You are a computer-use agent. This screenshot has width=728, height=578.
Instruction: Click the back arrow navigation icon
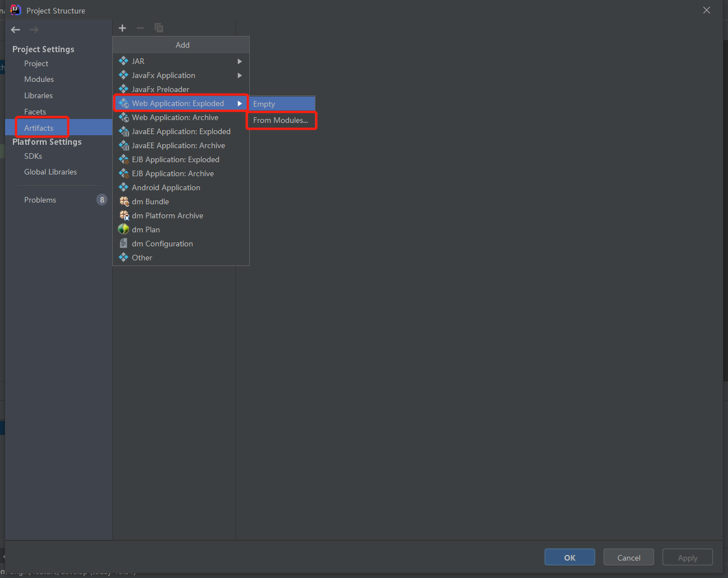tap(16, 30)
